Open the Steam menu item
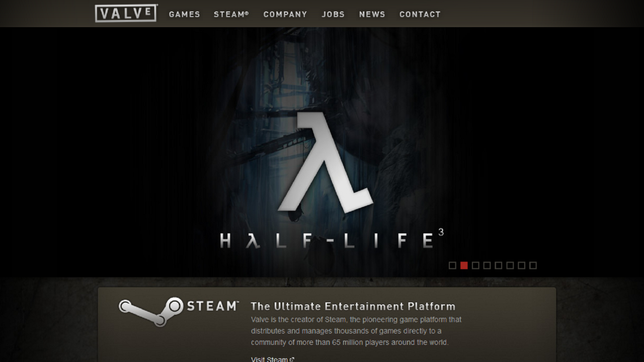Viewport: 644px width, 362px height. (231, 15)
